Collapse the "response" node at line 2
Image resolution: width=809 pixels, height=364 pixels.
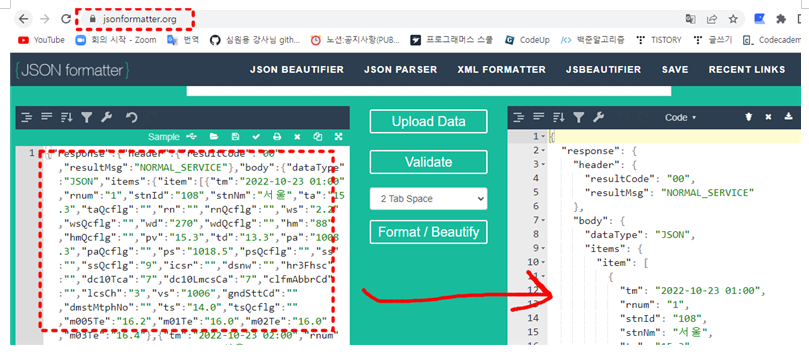543,151
